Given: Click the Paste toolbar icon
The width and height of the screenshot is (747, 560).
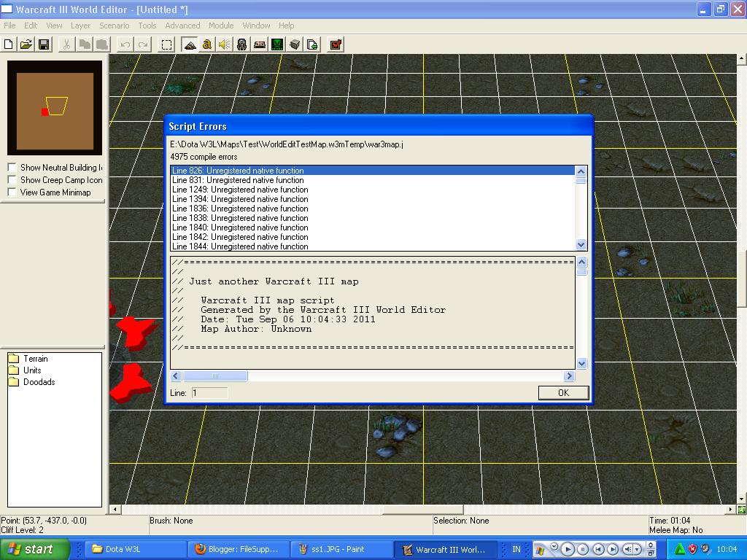Looking at the screenshot, I should 102,44.
